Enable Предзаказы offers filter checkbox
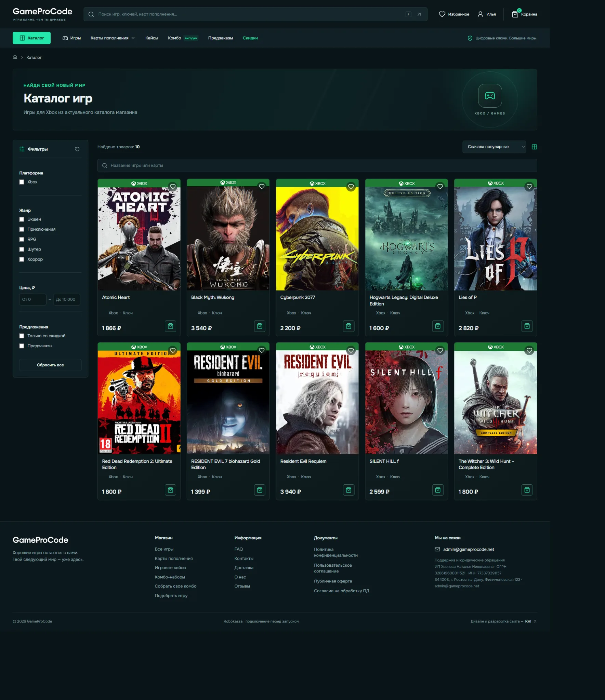 tap(22, 346)
